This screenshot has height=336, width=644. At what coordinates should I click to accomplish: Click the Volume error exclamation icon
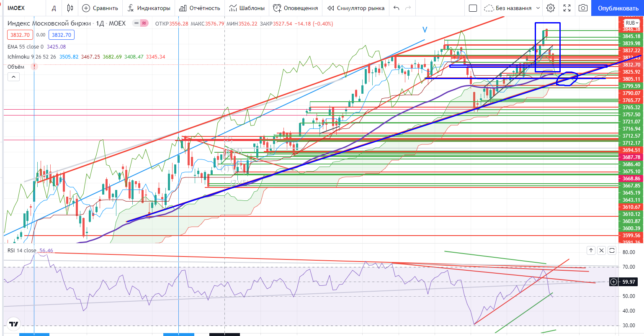coord(35,67)
